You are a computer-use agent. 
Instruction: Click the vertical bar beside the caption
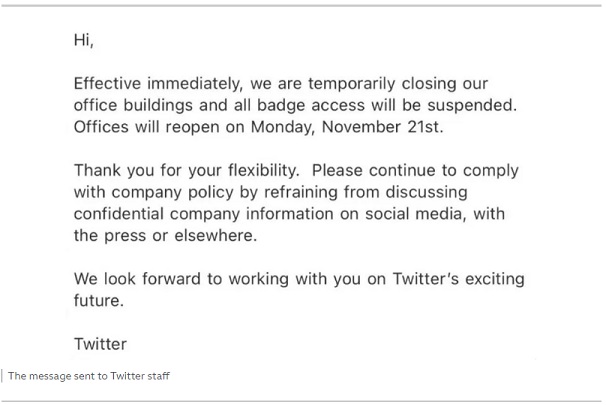pyautogui.click(x=3, y=377)
